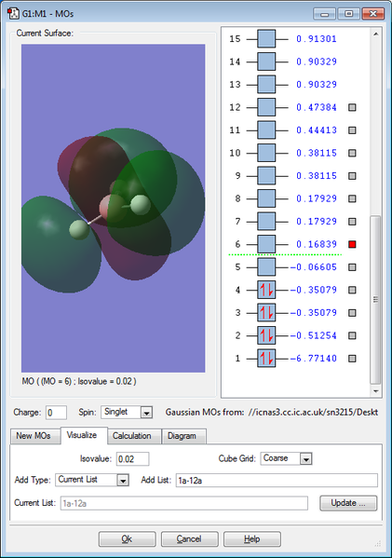Click the MO = 6 Isovalue caption text
Screen dimensions: 392x558
coord(79,382)
